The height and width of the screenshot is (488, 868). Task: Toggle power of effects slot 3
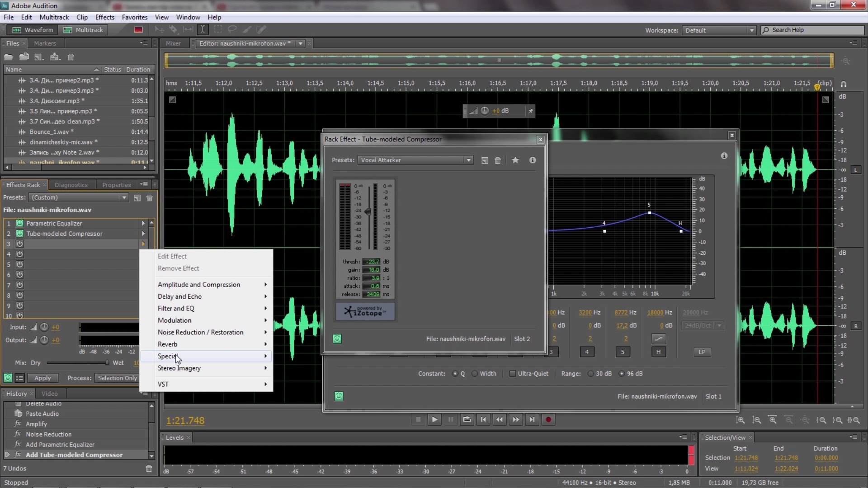tap(20, 244)
